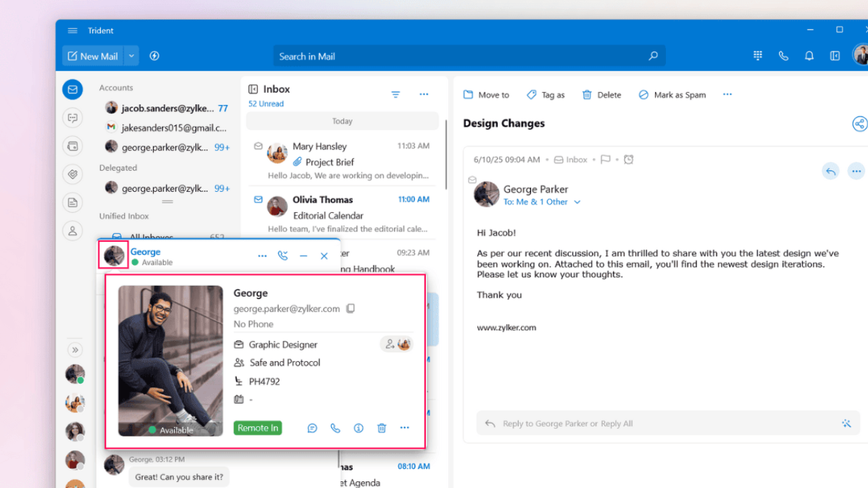Image resolution: width=868 pixels, height=488 pixels.
Task: Close the George chat popup
Action: [x=324, y=256]
